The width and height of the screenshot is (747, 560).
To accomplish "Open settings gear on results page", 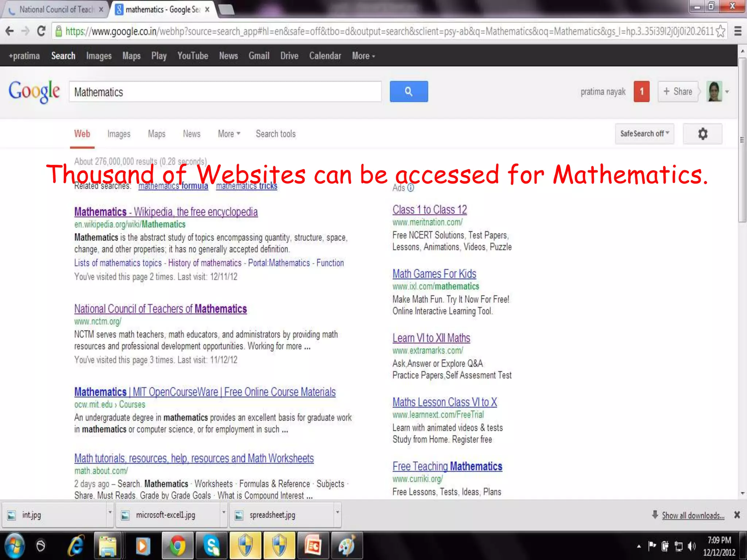I will 703,134.
